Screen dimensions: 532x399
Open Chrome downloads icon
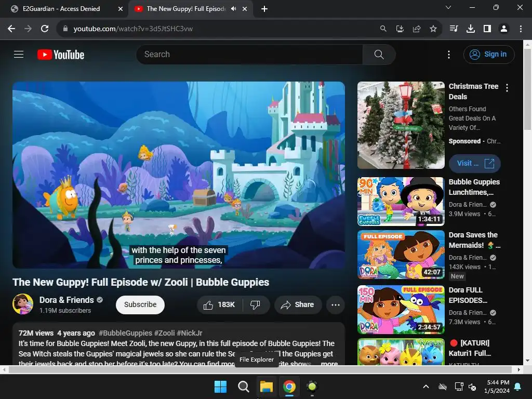(471, 29)
